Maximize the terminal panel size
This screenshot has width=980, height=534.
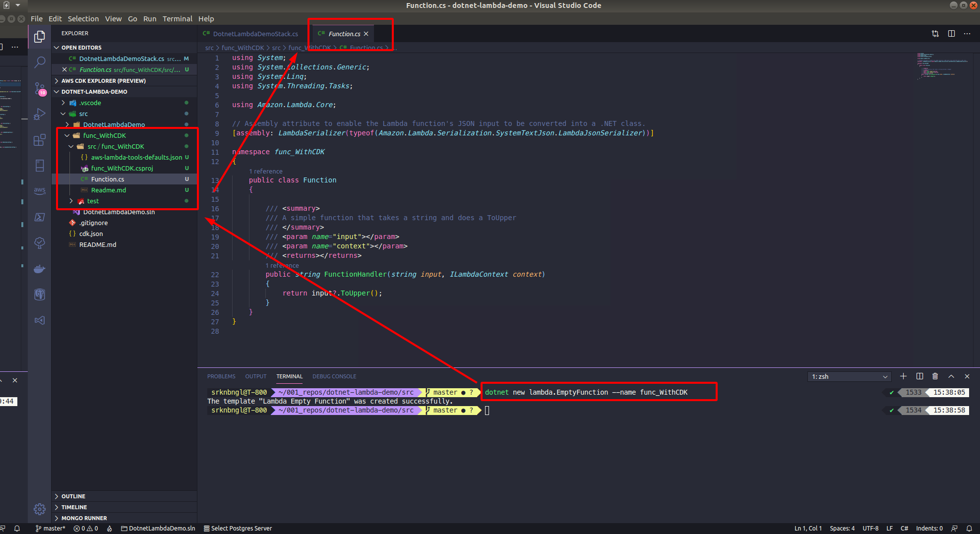click(951, 376)
